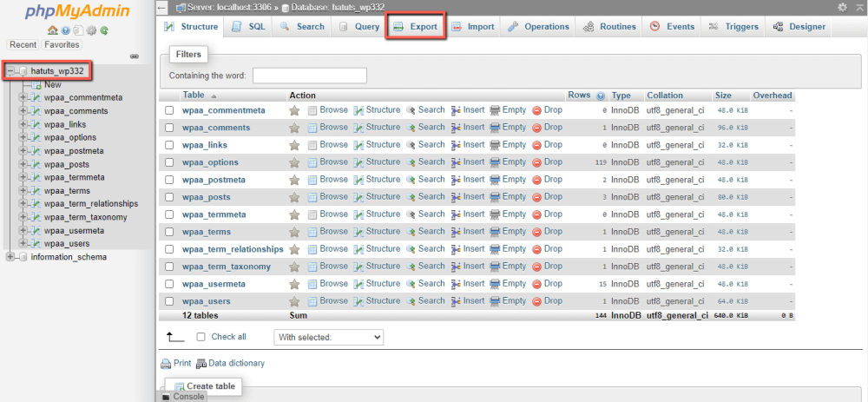This screenshot has width=868, height=402.
Task: Tick the wpaa_terms table checkbox
Action: pos(170,232)
